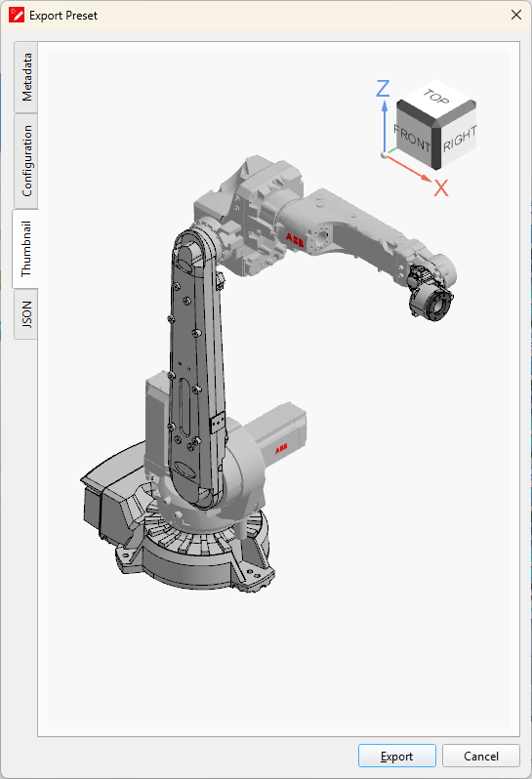Click the blue Z axis label
The height and width of the screenshot is (779, 532).
click(x=383, y=89)
